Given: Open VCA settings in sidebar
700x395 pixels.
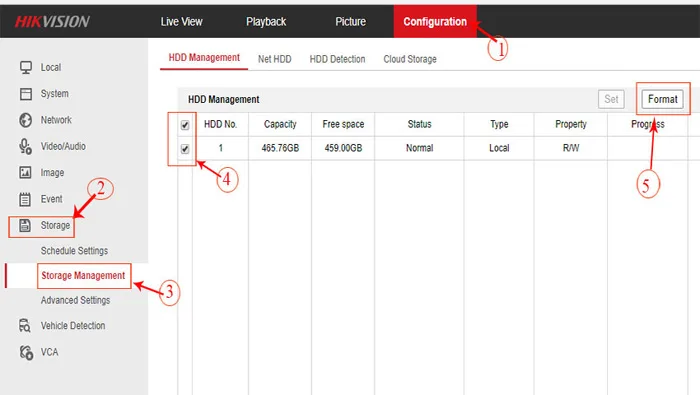Looking at the screenshot, I should tap(50, 352).
